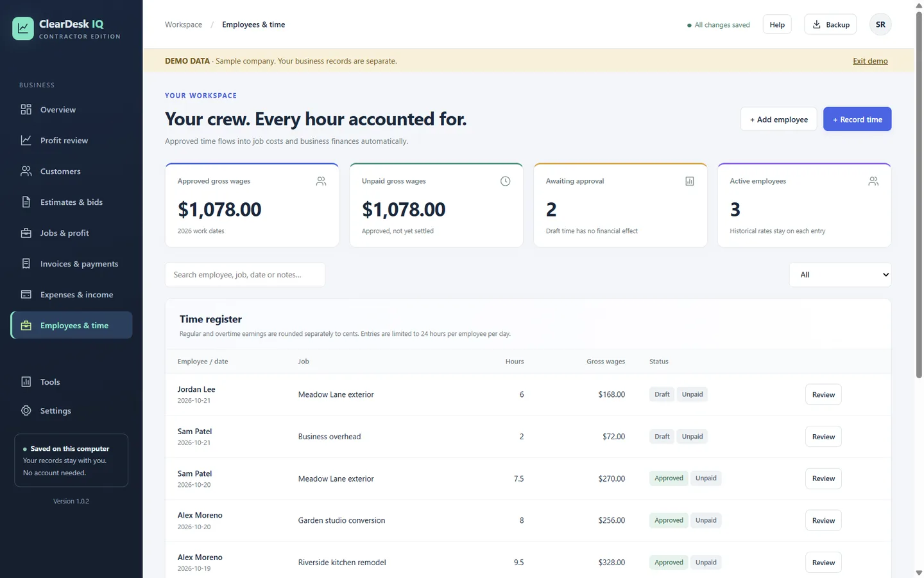The image size is (924, 578).
Task: Click the Add employee button
Action: click(x=778, y=119)
